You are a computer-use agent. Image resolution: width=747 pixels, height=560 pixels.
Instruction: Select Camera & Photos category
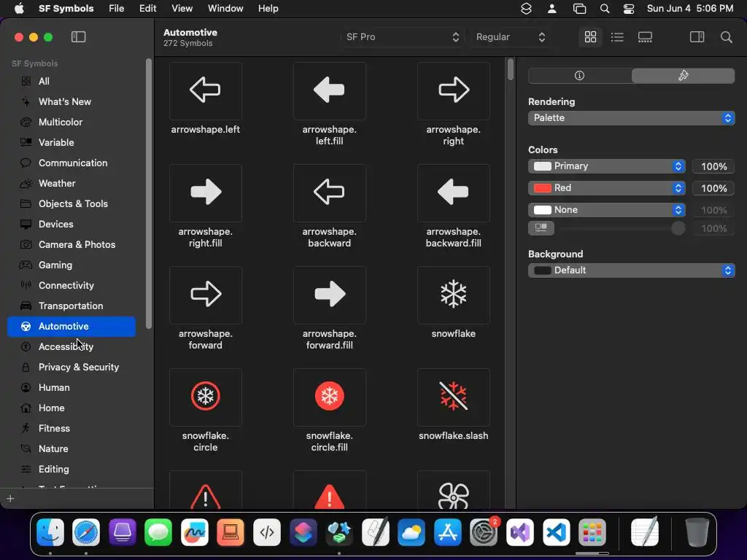click(x=71, y=245)
